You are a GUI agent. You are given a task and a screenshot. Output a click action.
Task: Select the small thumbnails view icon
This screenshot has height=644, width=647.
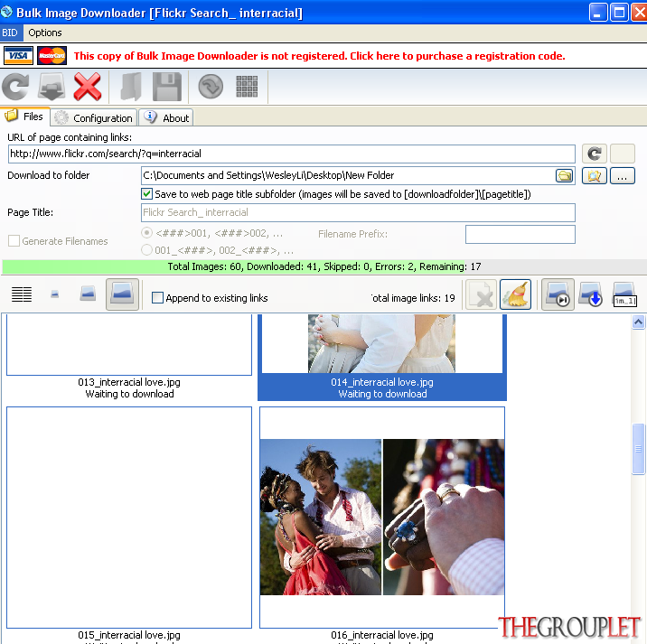pyautogui.click(x=54, y=294)
